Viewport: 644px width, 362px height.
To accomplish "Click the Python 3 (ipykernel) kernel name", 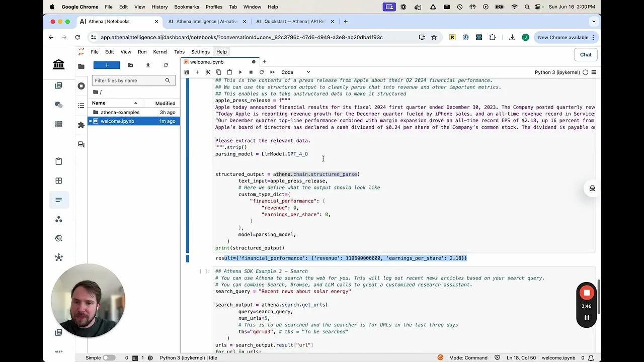I will pyautogui.click(x=557, y=72).
